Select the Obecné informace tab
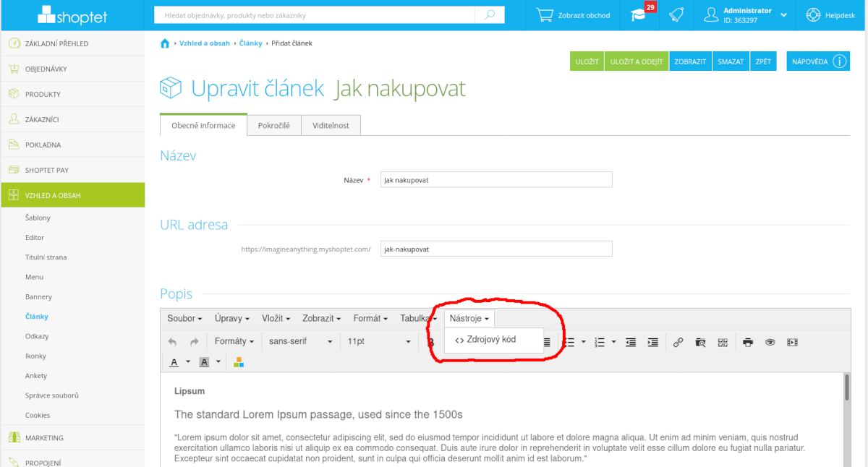The height and width of the screenshot is (467, 868). click(203, 125)
